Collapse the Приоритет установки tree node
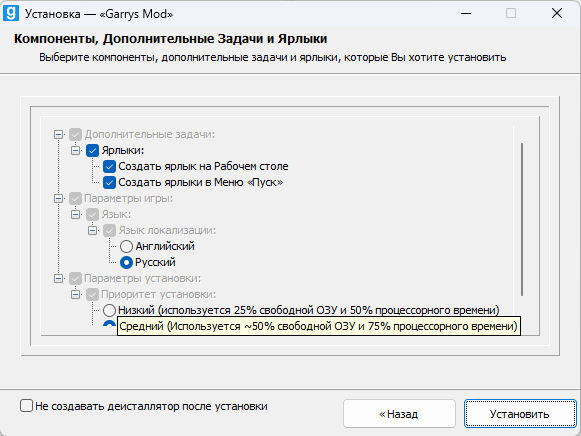This screenshot has height=436, width=581. [76, 294]
